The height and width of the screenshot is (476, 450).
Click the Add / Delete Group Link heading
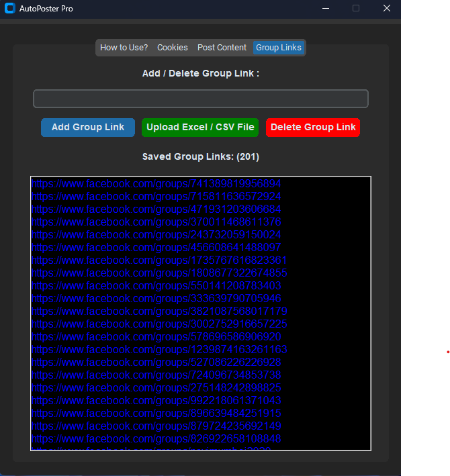click(201, 73)
